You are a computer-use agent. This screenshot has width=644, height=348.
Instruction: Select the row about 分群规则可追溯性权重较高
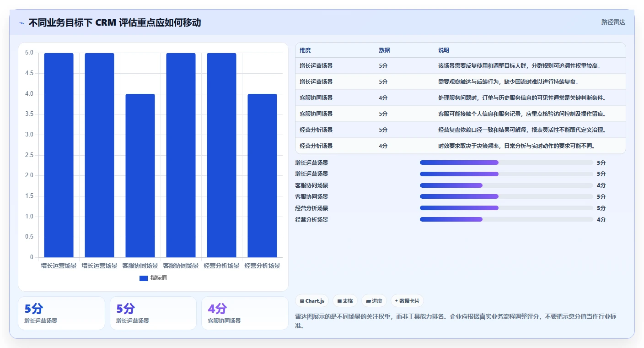pyautogui.click(x=460, y=66)
